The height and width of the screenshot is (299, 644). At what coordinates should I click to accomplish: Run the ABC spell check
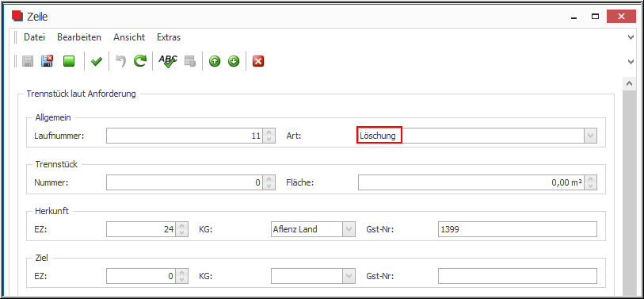168,62
